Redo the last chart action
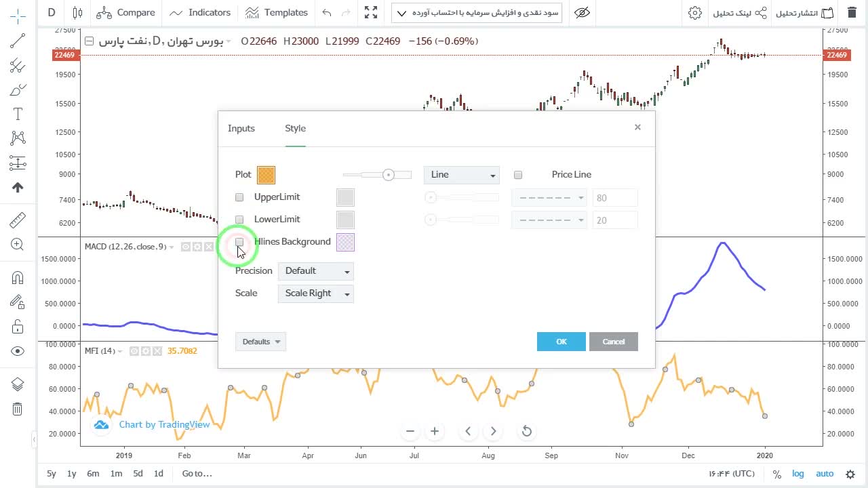Viewport: 868px width, 488px height. coord(347,13)
